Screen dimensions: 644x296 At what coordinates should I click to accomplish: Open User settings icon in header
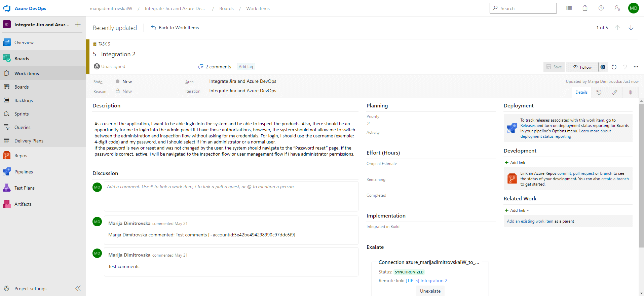click(x=617, y=8)
